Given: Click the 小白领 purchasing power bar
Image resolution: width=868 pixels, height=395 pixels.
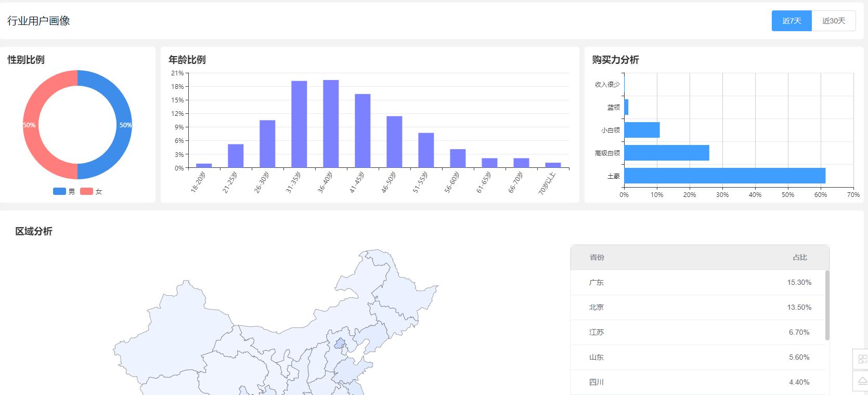Looking at the screenshot, I should click(642, 130).
